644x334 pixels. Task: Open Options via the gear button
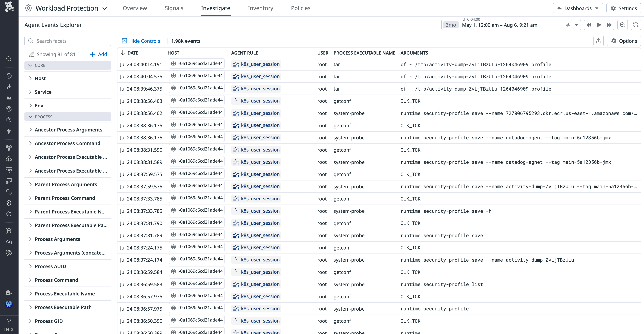tap(624, 41)
